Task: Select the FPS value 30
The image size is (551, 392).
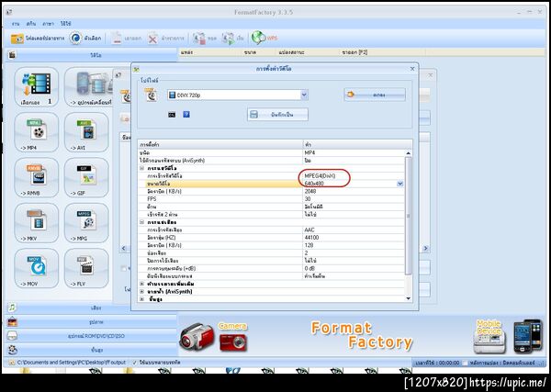Action: pyautogui.click(x=308, y=199)
